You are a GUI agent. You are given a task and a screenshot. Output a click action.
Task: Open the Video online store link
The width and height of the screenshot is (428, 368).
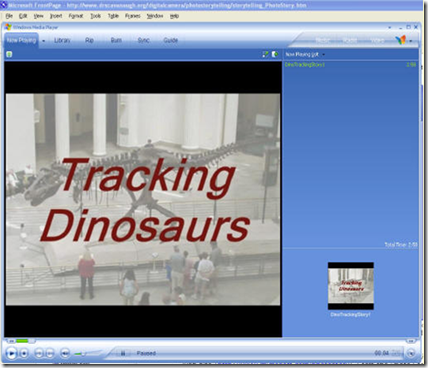click(x=377, y=40)
